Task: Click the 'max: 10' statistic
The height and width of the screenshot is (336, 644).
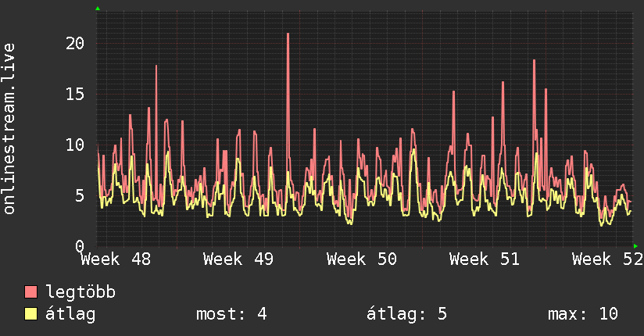Action: tap(583, 314)
